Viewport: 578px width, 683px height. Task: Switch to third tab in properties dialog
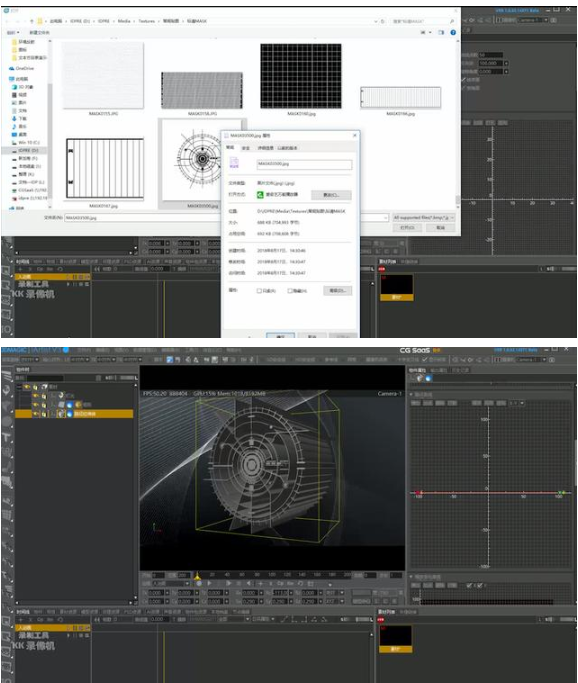(x=265, y=148)
